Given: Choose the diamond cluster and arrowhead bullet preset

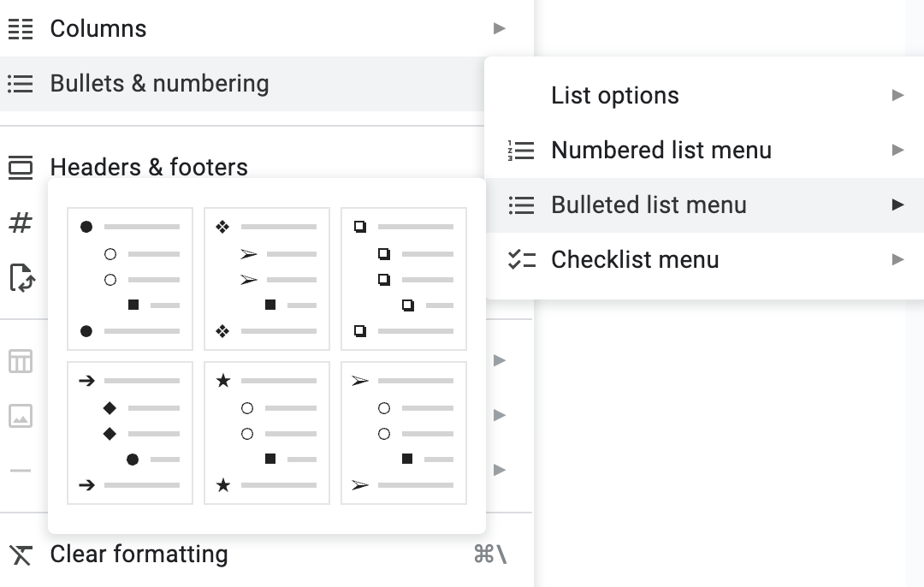Looking at the screenshot, I should 267,279.
